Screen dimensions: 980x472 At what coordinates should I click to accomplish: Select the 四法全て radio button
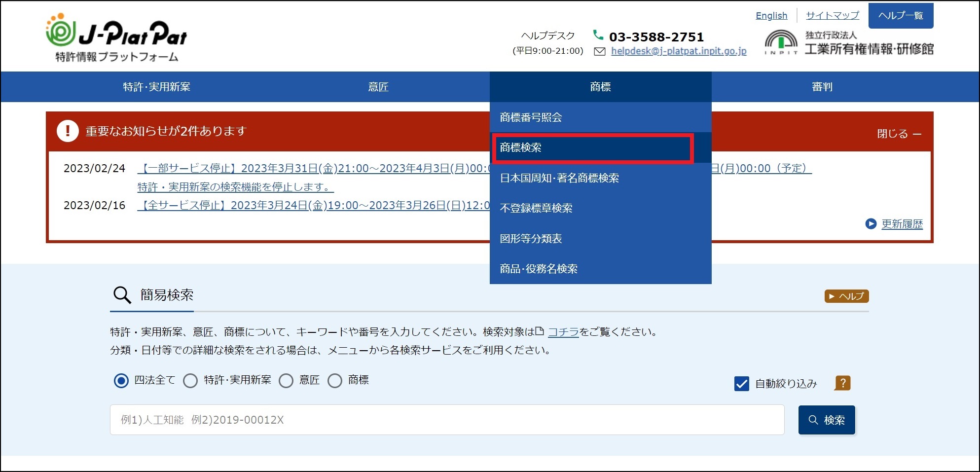pyautogui.click(x=121, y=381)
